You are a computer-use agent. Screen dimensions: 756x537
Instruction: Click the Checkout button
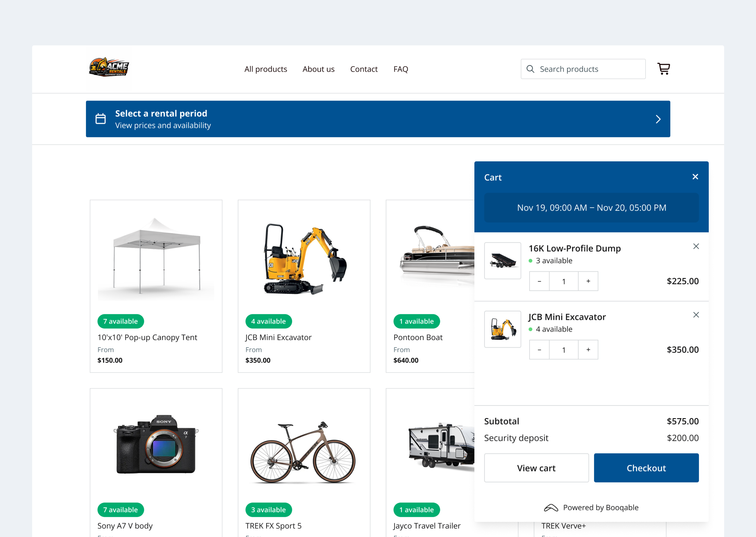tap(646, 468)
